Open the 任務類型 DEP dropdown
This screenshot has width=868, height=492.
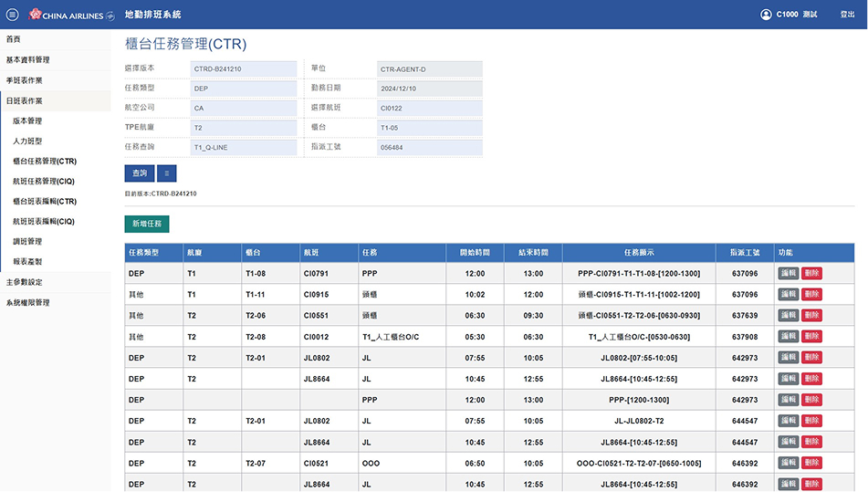[x=244, y=89]
